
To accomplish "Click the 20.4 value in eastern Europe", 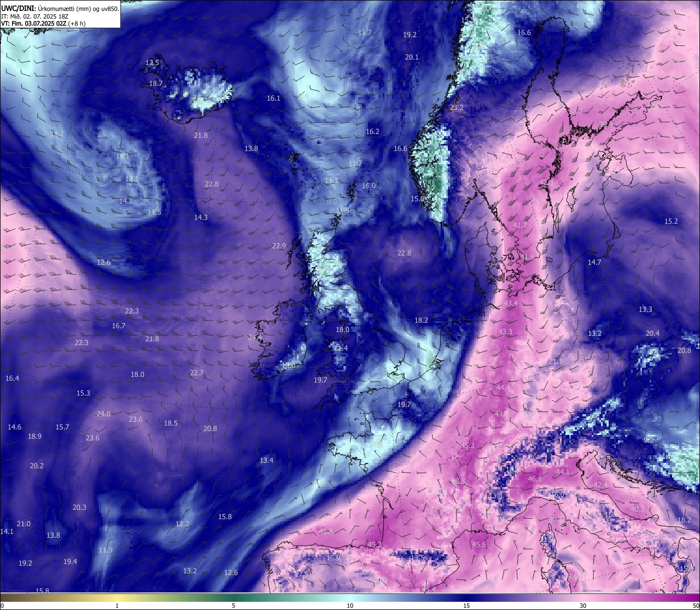I will coord(652,334).
